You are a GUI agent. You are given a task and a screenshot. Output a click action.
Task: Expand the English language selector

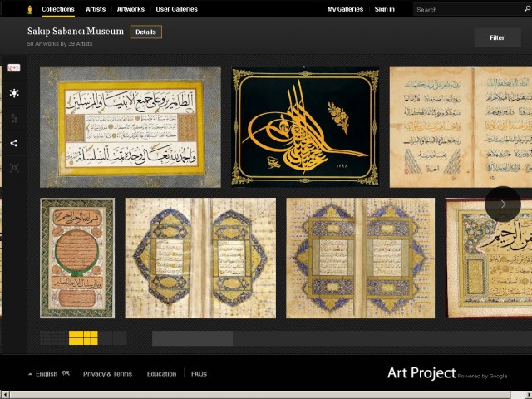[x=43, y=374]
